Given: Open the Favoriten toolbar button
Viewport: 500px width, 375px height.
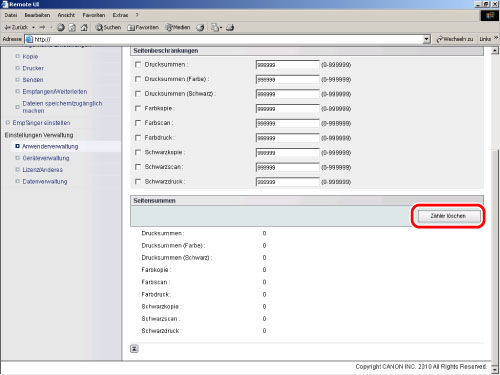Looking at the screenshot, I should tap(143, 28).
